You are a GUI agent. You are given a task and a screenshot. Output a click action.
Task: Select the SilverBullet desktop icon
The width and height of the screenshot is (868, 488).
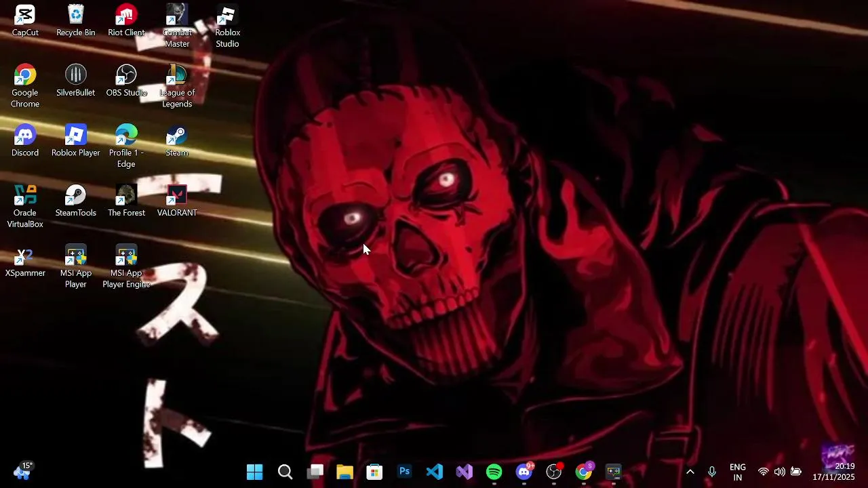click(76, 81)
